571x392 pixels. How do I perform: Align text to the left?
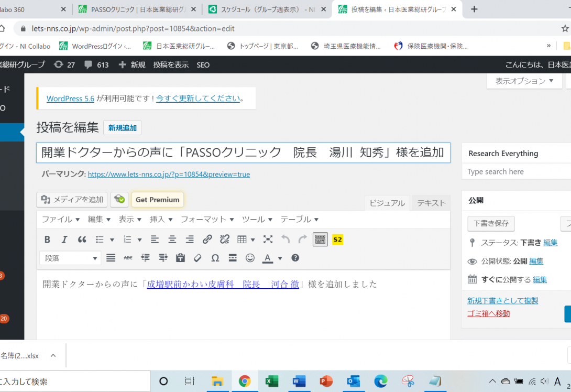coord(155,239)
